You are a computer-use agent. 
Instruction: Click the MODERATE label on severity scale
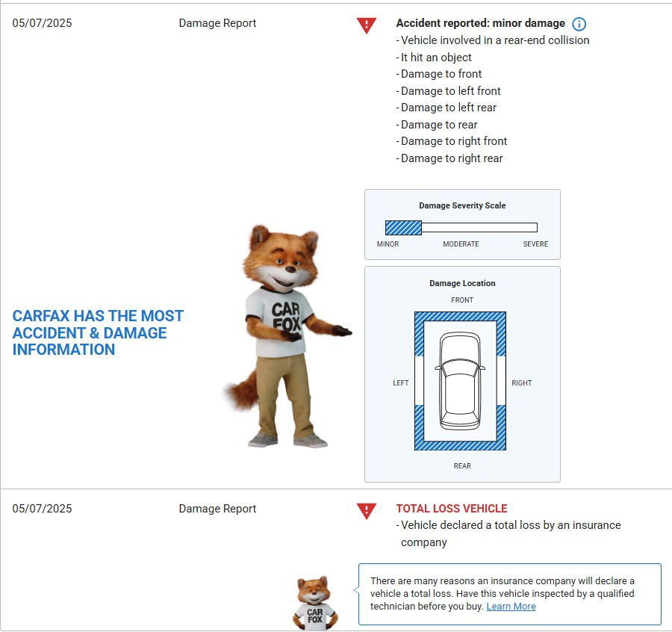click(461, 244)
